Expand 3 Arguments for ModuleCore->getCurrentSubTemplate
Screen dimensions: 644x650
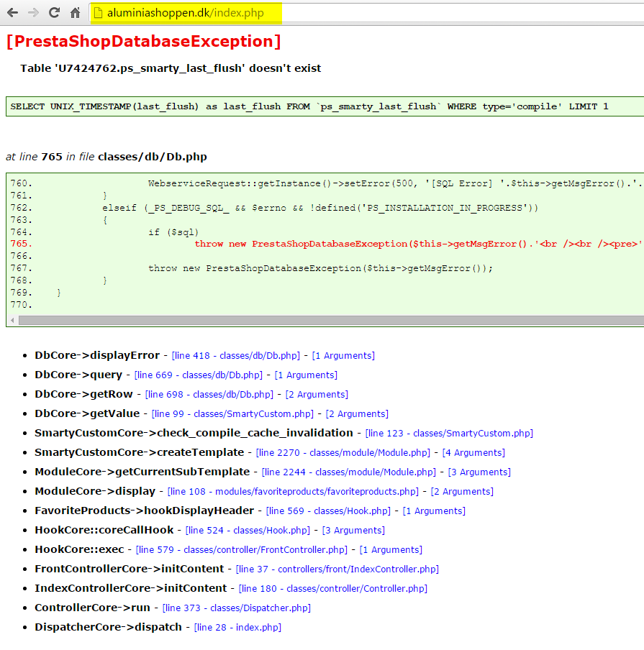pyautogui.click(x=479, y=472)
